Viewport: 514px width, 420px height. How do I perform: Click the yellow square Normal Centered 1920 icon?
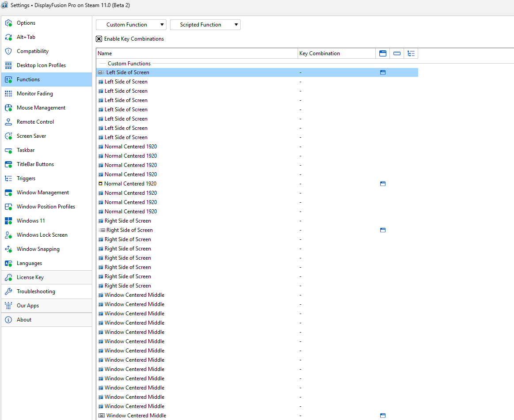(101, 184)
